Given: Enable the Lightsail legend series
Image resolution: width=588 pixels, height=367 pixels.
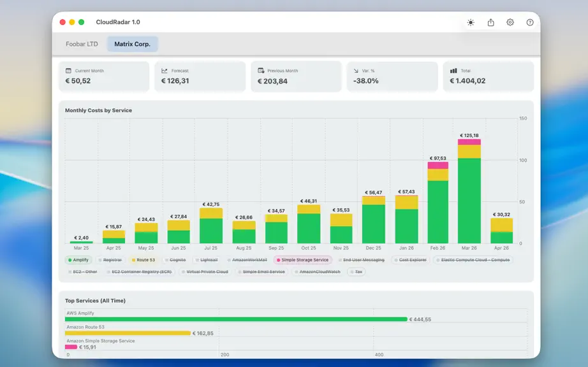Looking at the screenshot, I should 207,260.
